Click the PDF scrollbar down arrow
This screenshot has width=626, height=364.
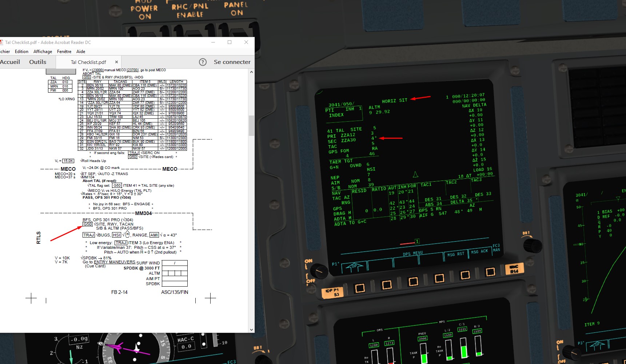pos(251,330)
